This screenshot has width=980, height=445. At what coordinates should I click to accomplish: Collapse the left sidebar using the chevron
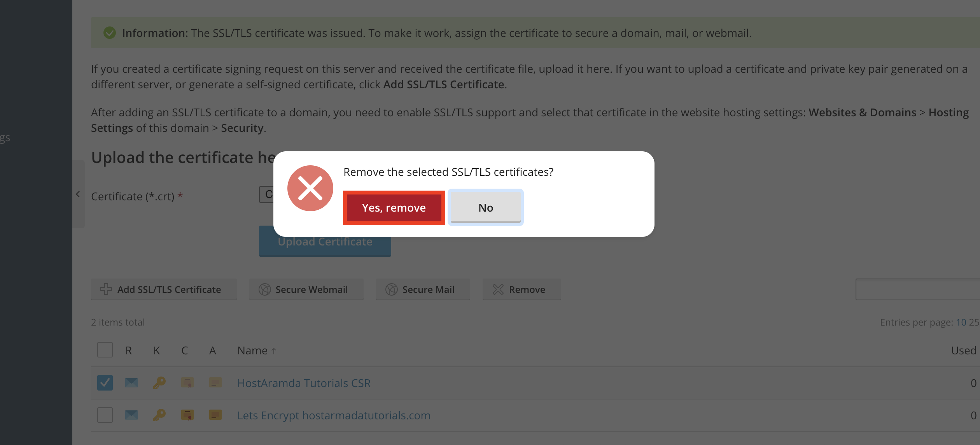tap(79, 194)
